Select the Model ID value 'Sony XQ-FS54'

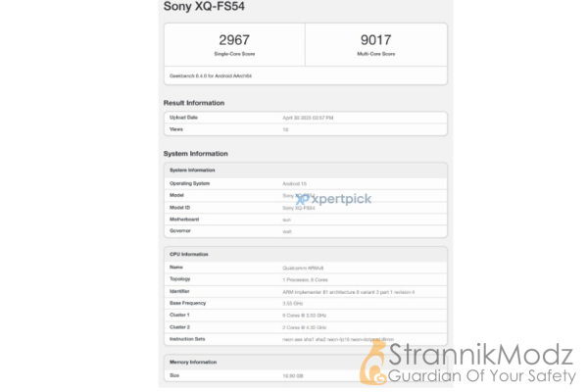click(x=299, y=208)
